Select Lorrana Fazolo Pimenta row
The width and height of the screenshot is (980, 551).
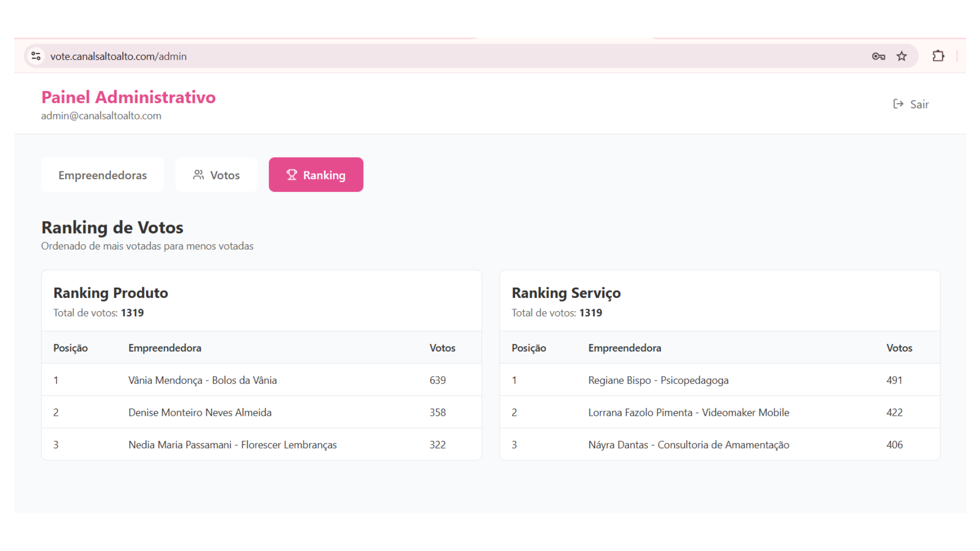click(689, 412)
